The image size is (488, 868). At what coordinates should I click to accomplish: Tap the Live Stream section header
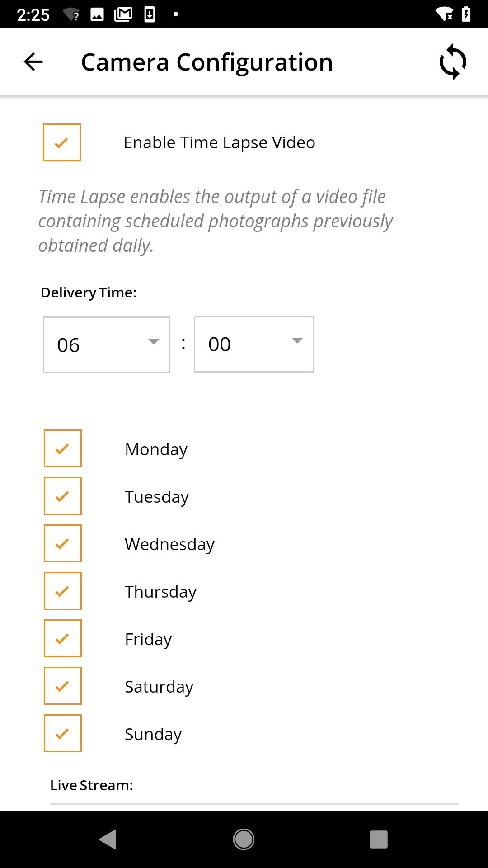click(x=92, y=785)
